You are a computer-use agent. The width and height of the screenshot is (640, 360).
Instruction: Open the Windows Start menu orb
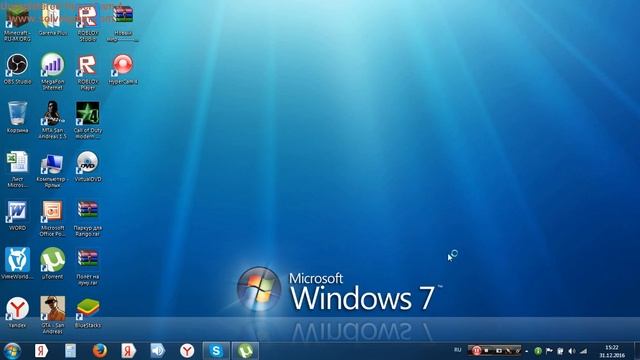tap(12, 351)
